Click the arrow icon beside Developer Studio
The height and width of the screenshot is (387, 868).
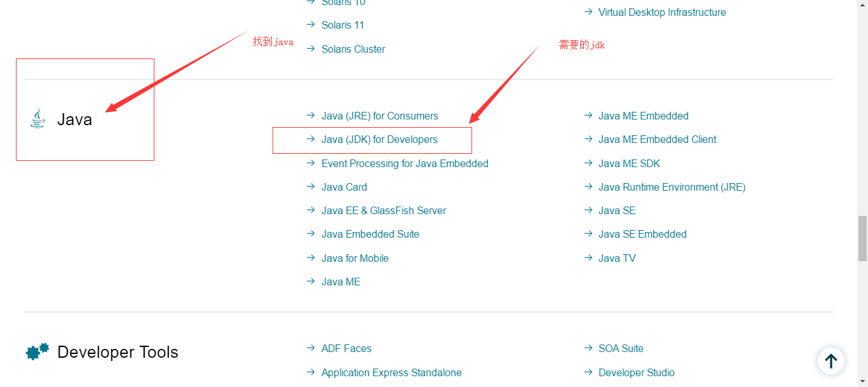[588, 372]
